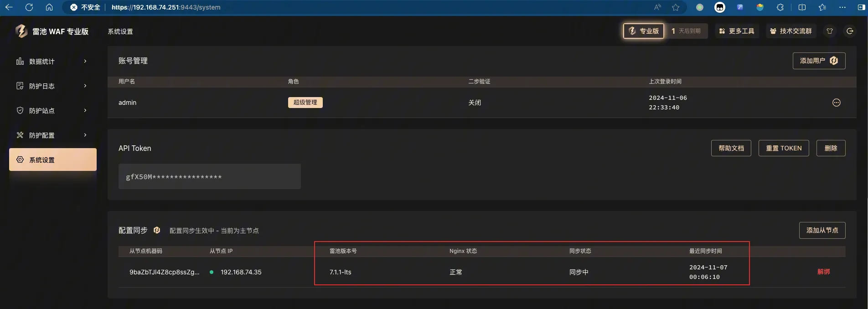Viewport: 868px width, 309px height.
Task: Click the SafeLine WAF logo icon
Action: click(21, 31)
